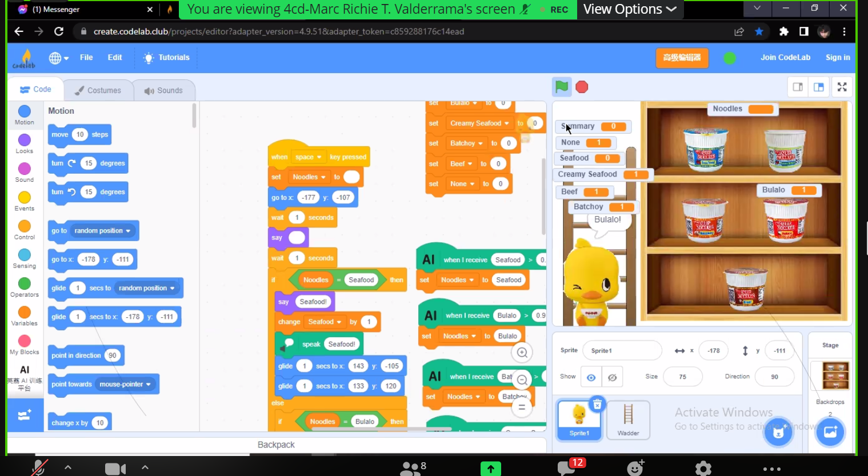Viewport: 868px width, 476px height.
Task: Zoom in on the code workspace
Action: (x=522, y=353)
